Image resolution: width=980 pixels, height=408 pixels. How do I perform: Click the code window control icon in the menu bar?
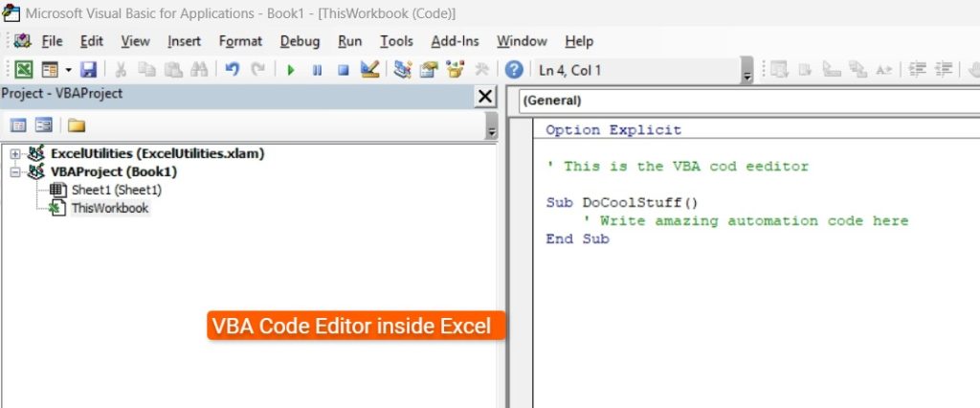tap(23, 41)
